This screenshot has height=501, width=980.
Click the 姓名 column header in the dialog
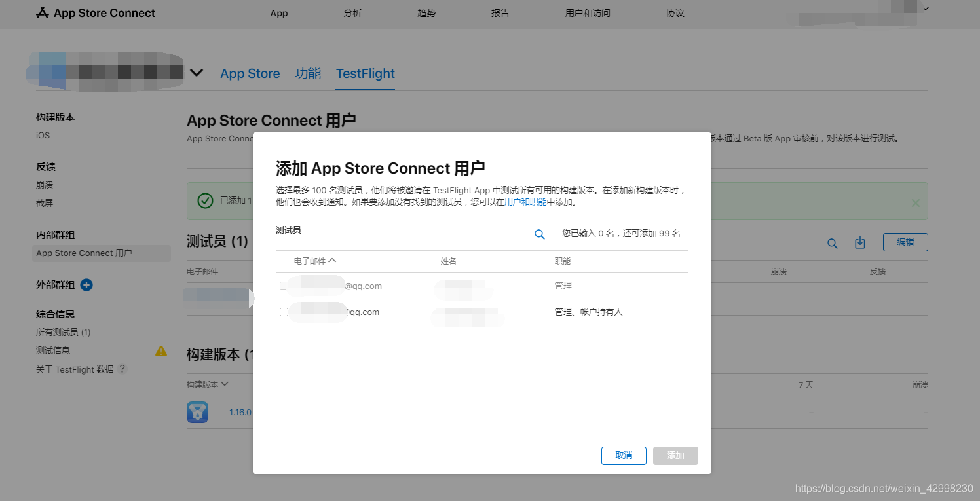pos(449,261)
